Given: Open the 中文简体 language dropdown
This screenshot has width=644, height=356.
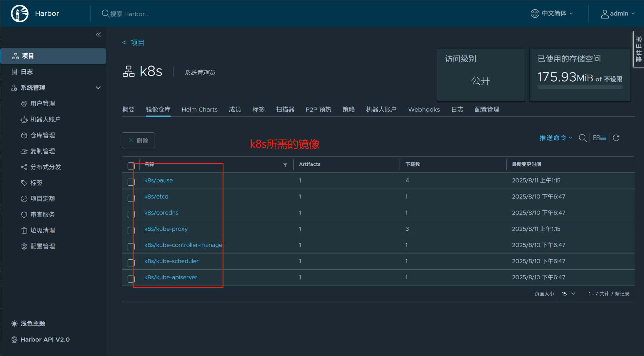Looking at the screenshot, I should coord(552,14).
